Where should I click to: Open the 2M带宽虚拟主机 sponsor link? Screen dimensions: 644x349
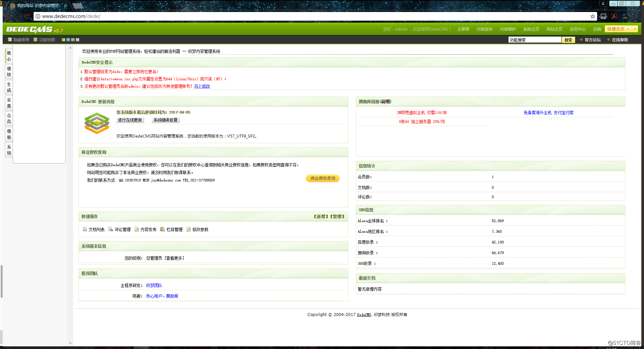[422, 113]
